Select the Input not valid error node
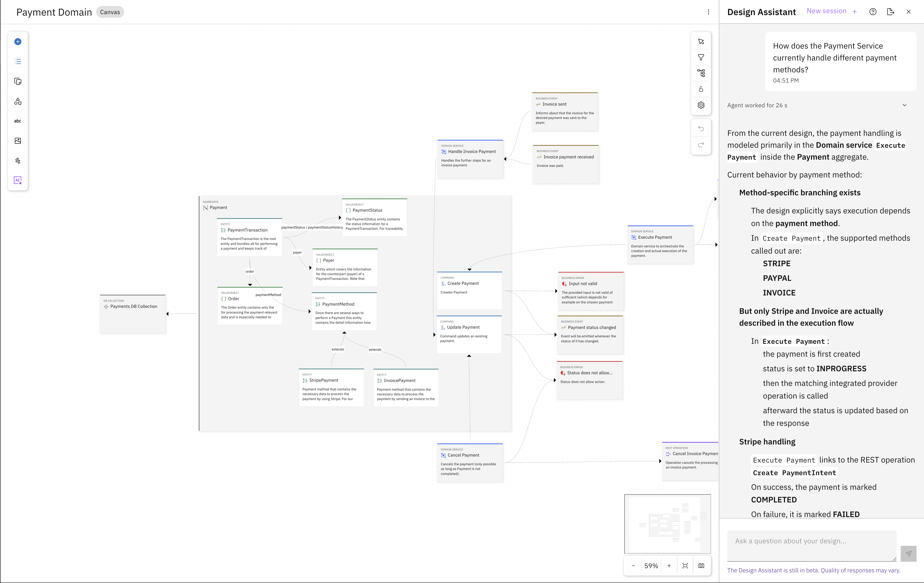This screenshot has height=583, width=924. pos(591,291)
